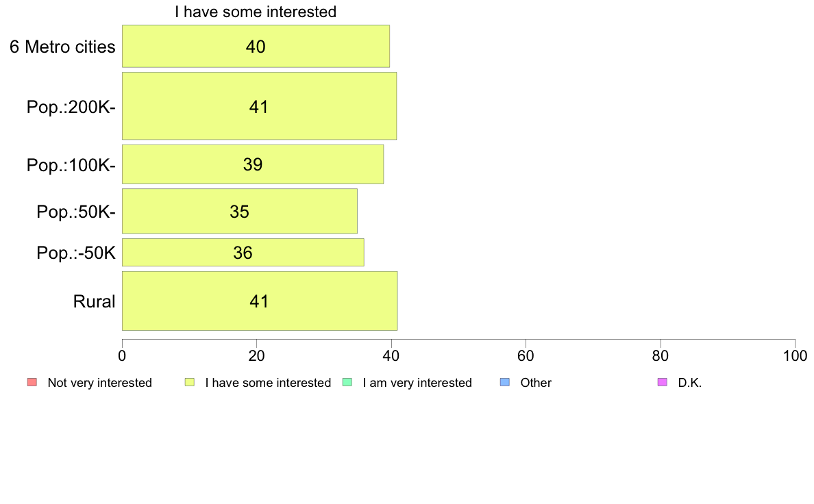Image resolution: width=814 pixels, height=504 pixels.
Task: Select the Pop.:200K- bar showing 41
Action: point(260,106)
